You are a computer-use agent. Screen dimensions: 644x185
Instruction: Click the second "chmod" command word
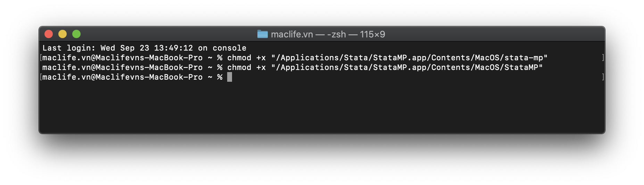[239, 67]
